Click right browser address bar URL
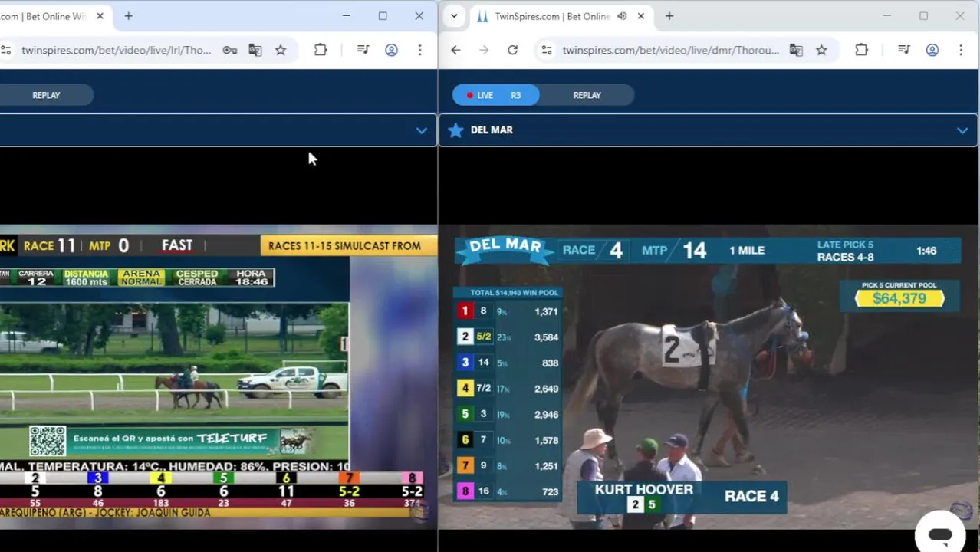The image size is (980, 552). (x=670, y=50)
